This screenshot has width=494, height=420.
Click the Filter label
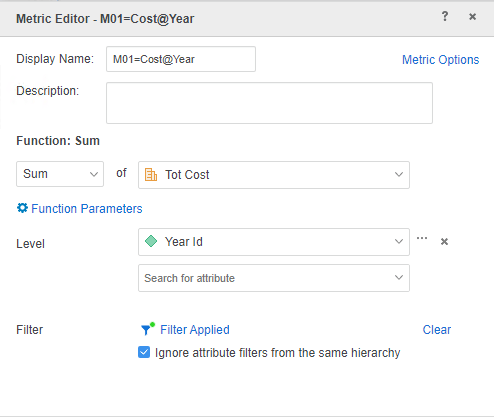coord(30,330)
